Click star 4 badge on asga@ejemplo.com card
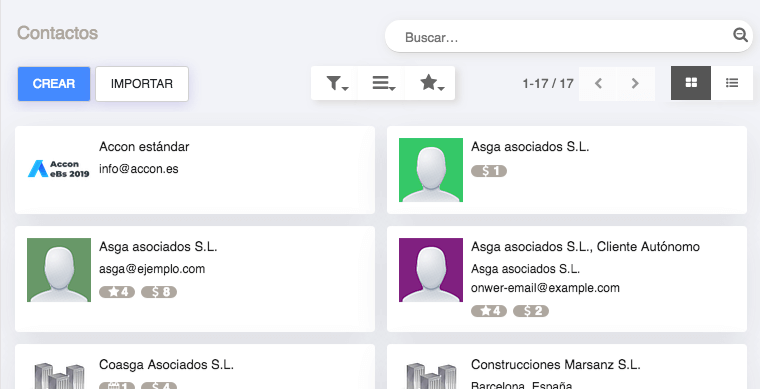The width and height of the screenshot is (760, 389). (x=117, y=292)
